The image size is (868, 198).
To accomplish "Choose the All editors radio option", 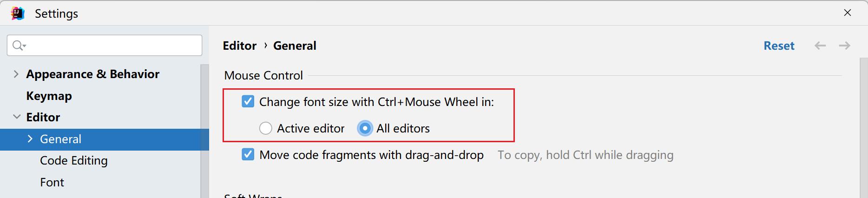I will [365, 128].
